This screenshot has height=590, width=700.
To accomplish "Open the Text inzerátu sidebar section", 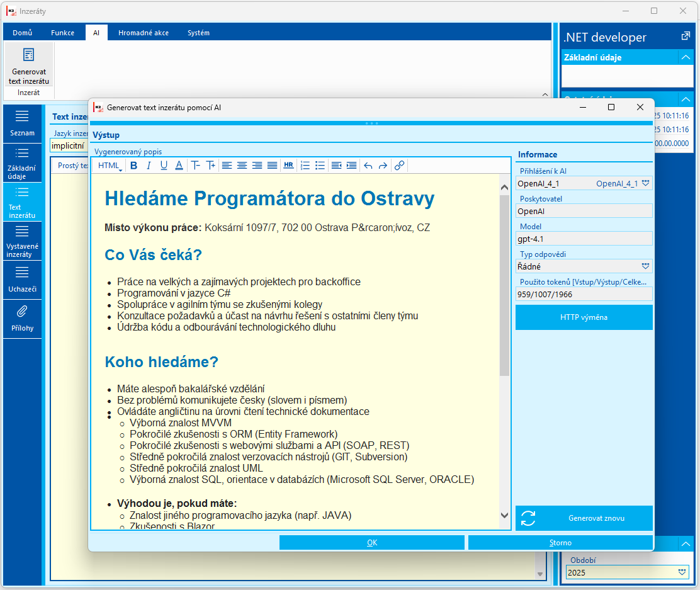I will (22, 202).
